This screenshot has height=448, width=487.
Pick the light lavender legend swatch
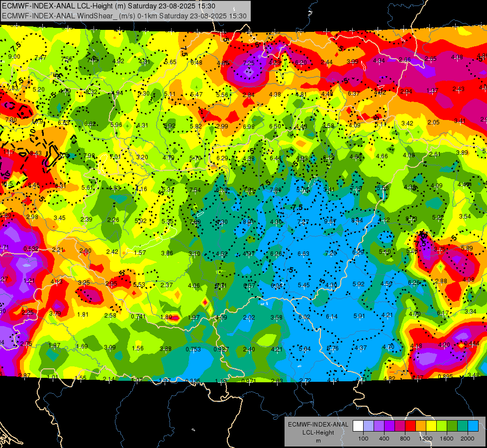pyautogui.click(x=369, y=426)
